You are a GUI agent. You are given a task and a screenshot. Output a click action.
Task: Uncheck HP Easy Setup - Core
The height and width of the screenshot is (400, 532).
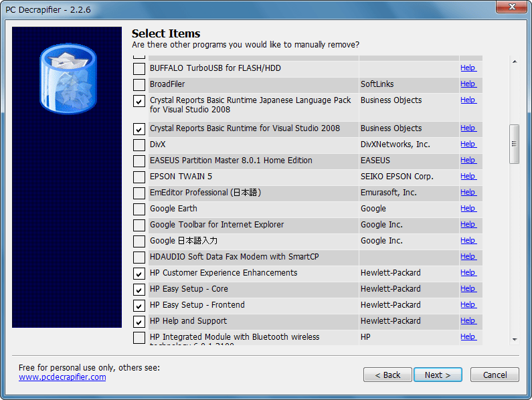coord(139,290)
